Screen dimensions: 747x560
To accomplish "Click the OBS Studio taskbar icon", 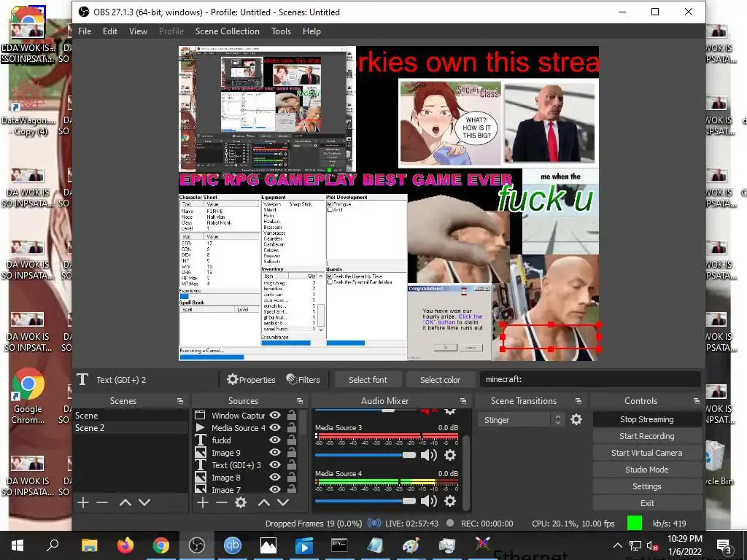I will pyautogui.click(x=196, y=545).
